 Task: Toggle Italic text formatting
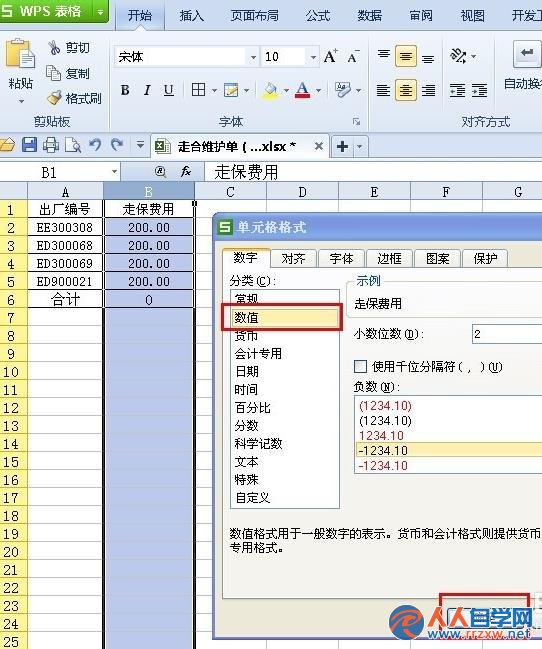pos(147,90)
